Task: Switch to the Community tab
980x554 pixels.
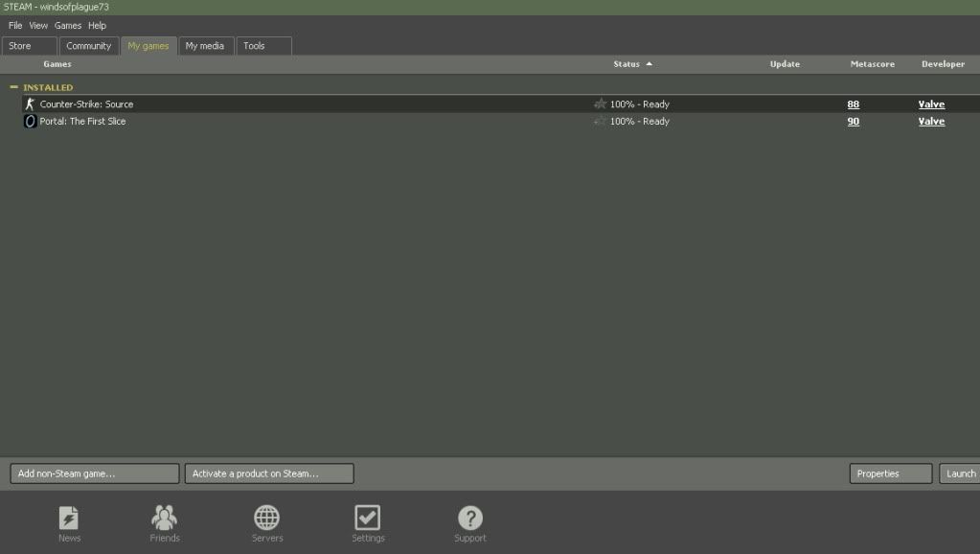Action: [89, 46]
